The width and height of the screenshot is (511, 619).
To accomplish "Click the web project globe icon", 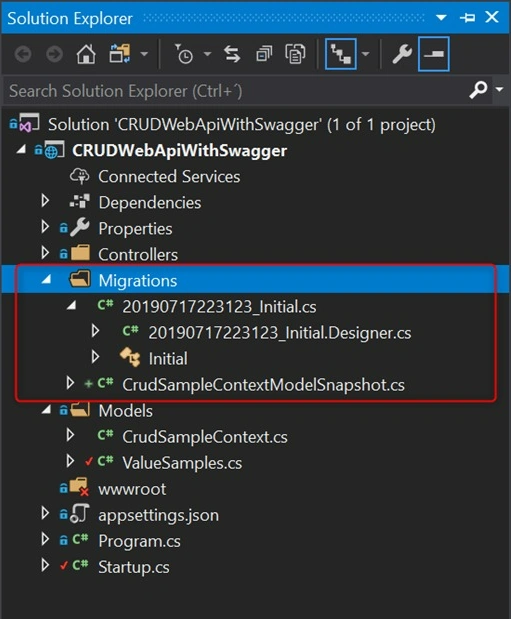I will click(x=54, y=150).
